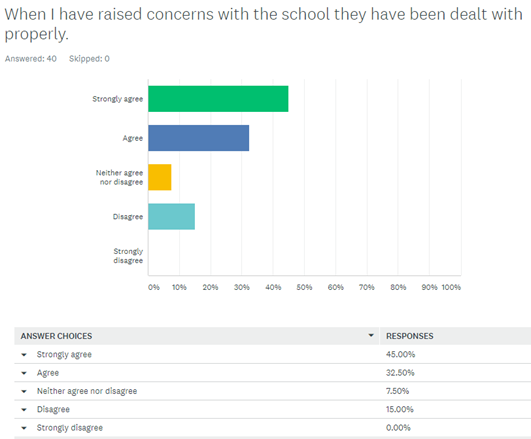Expand the Strongly agree row arrow
Screen dimensions: 531x439
(24, 355)
